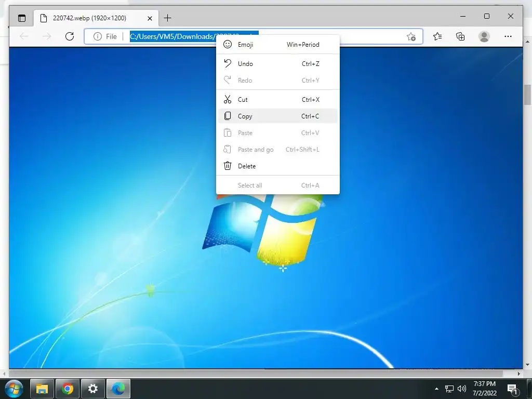Show hidden tray icons arrow
532x399 pixels.
click(x=436, y=389)
